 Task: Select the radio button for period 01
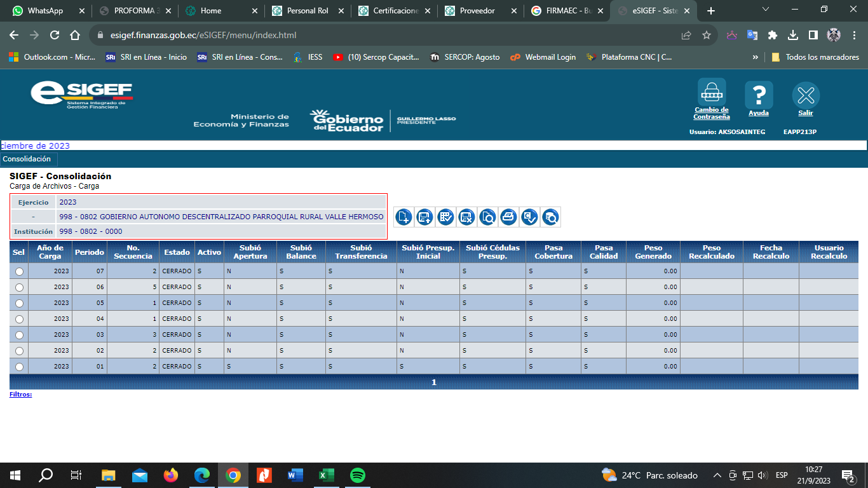(19, 367)
